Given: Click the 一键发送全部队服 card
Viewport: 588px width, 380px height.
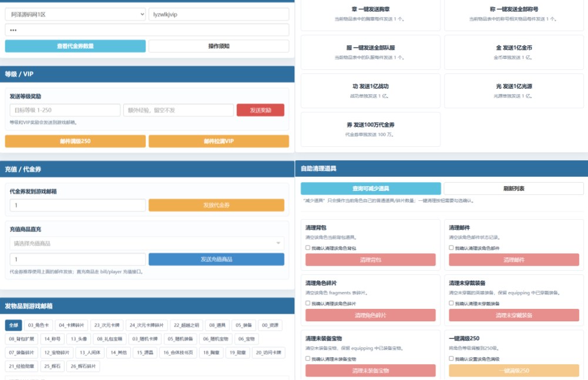Looking at the screenshot, I should click(371, 52).
